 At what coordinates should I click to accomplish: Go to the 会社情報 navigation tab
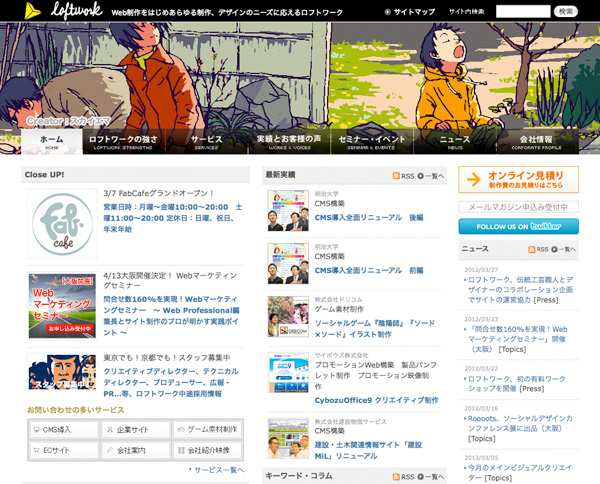[536, 142]
